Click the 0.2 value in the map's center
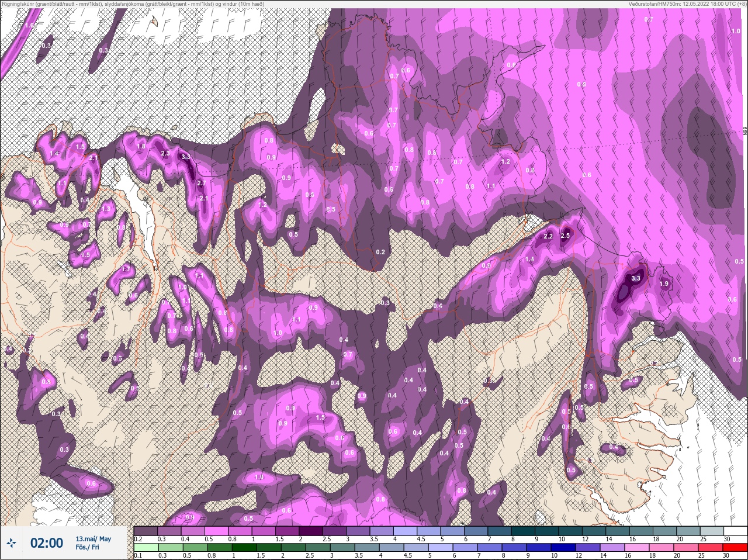 380,252
